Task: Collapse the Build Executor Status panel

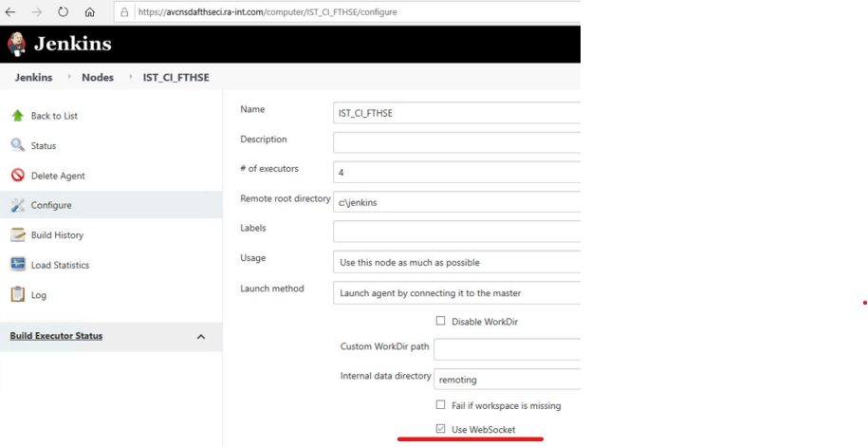Action: coord(201,336)
